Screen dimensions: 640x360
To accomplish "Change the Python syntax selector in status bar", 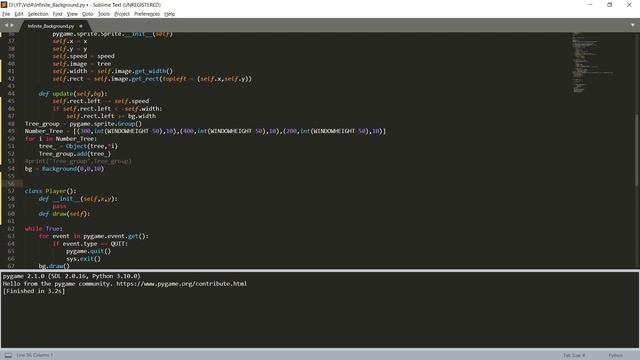I will 616,355.
